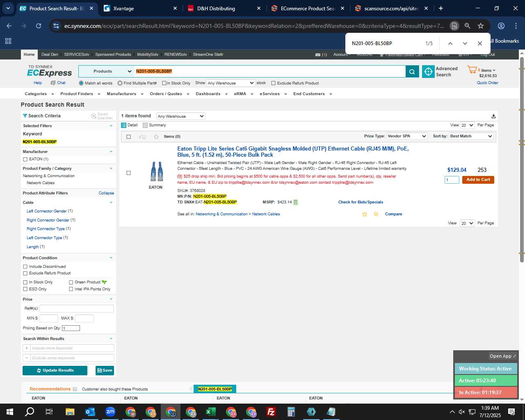The width and height of the screenshot is (525, 420).
Task: Click Add to Cart button
Action: pos(478,180)
